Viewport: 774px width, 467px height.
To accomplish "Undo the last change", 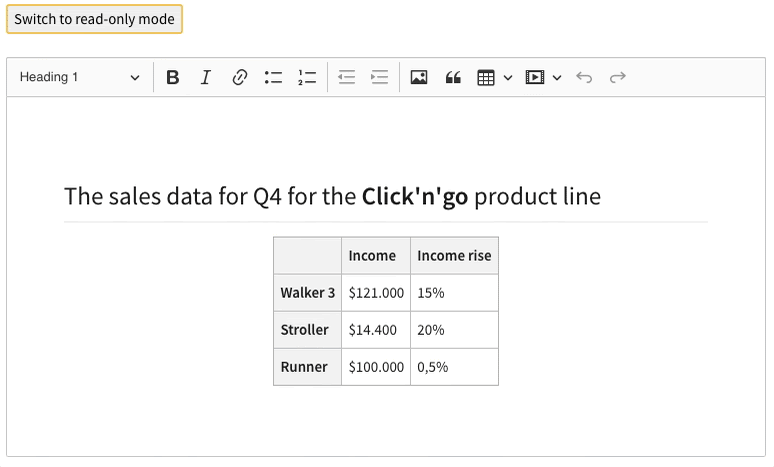I will (584, 77).
